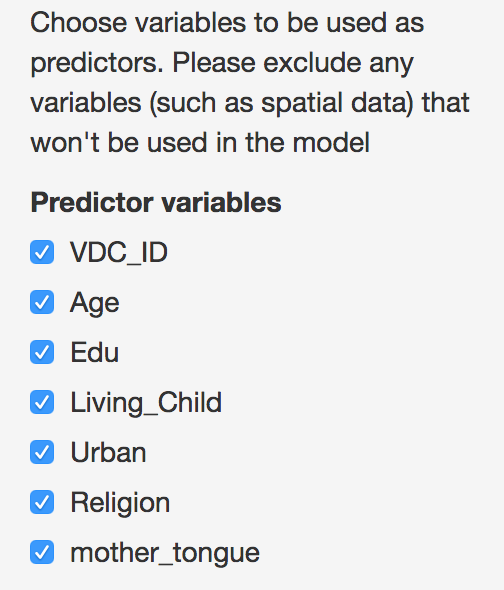Select the Edu label text

click(94, 353)
